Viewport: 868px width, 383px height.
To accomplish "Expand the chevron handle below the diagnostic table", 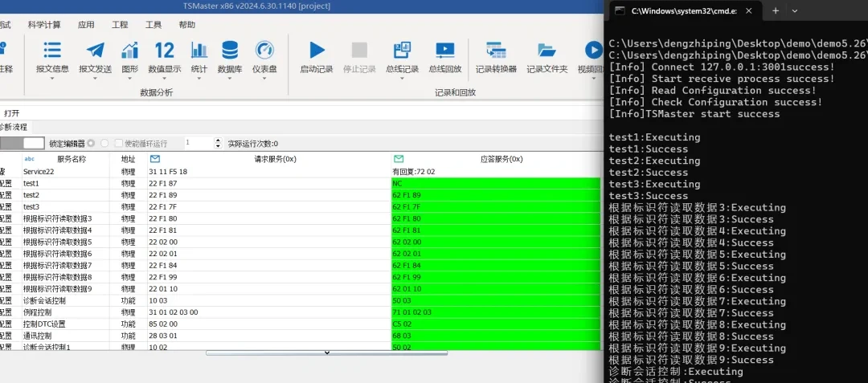I will pos(326,352).
